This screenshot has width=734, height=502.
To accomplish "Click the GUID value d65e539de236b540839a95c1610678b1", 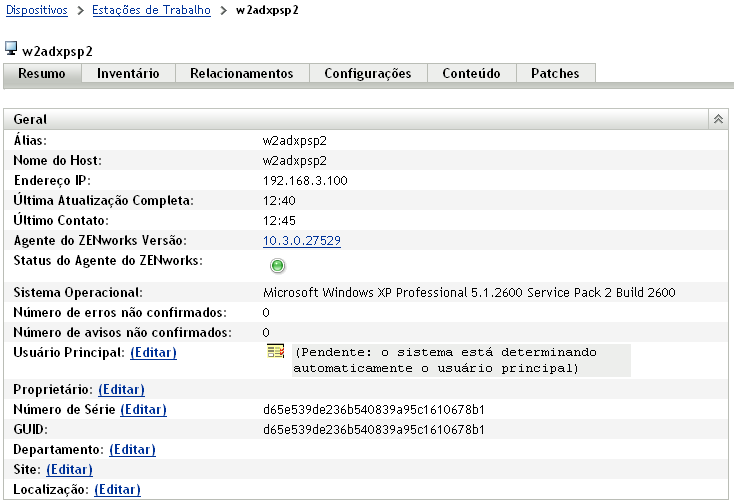I will [374, 430].
